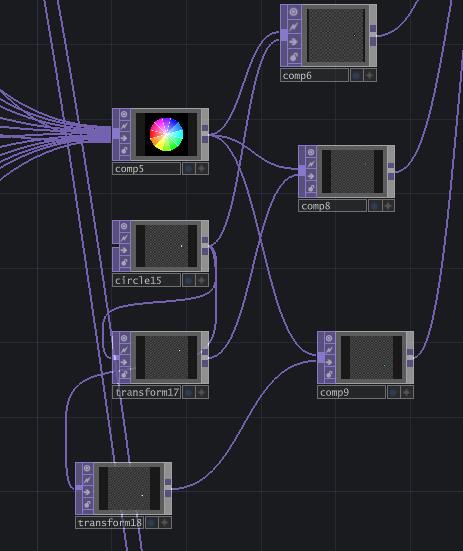Viewport: 463px width, 551px height.
Task: Toggle the viewer flag on comp8
Action: (x=311, y=152)
